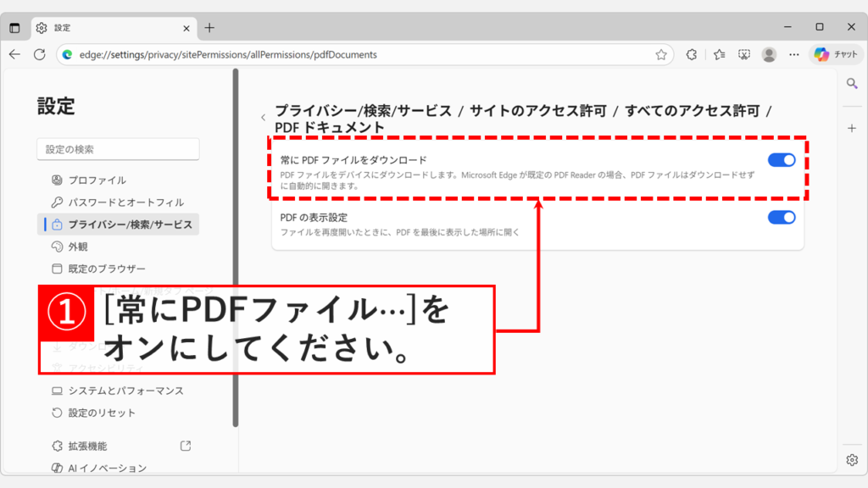The width and height of the screenshot is (868, 488).
Task: Turn off 常に PDF ファイルをダウンロード
Action: coord(781,159)
